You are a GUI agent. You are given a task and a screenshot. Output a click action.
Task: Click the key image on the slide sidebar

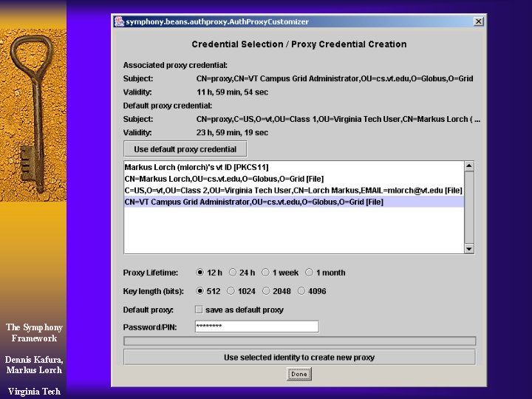[x=33, y=114]
